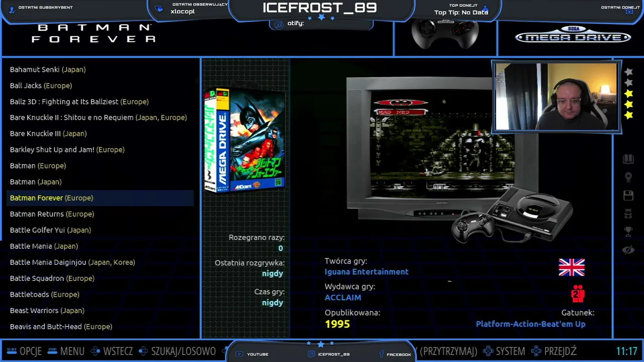The height and width of the screenshot is (362, 644).
Task: Toggle the hidden-game crossed eye icon
Action: tap(628, 250)
